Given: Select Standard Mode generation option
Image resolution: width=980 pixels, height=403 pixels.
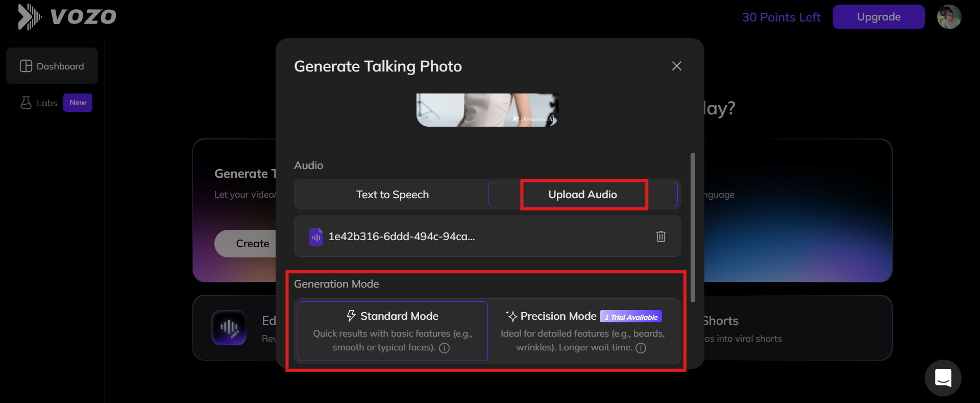Looking at the screenshot, I should (392, 331).
